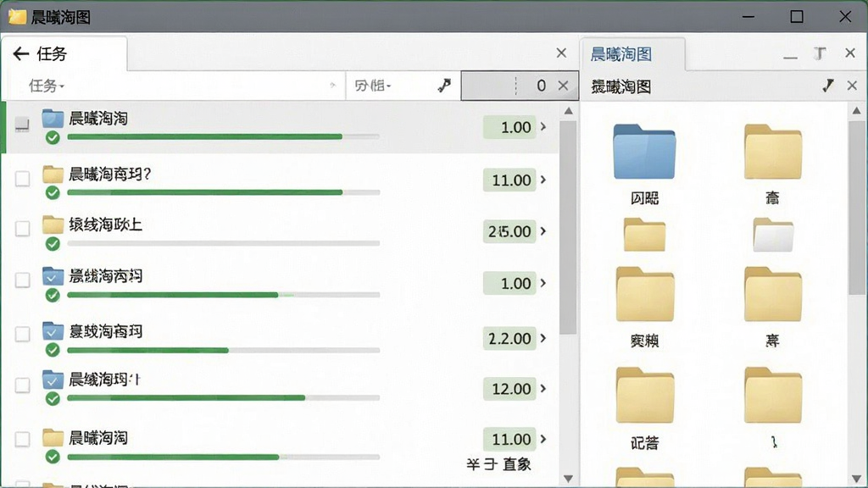
Task: Open the folder labeled 记萻
Action: coord(645,395)
